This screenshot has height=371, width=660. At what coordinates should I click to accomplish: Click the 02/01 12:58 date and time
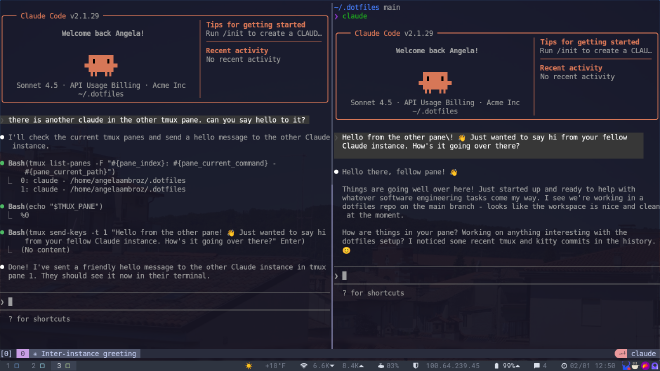tap(593, 366)
